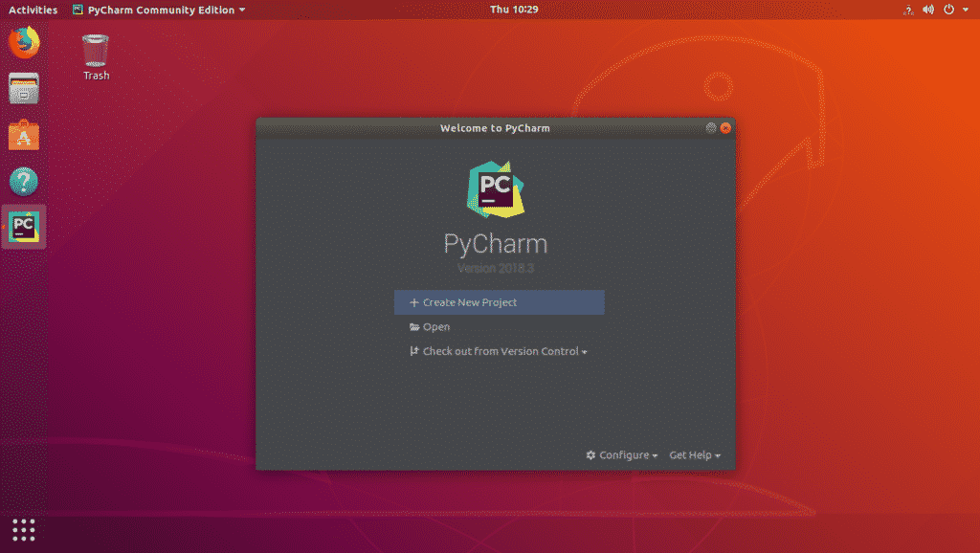
Task: Click the PyCharm PC logo
Action: [494, 188]
